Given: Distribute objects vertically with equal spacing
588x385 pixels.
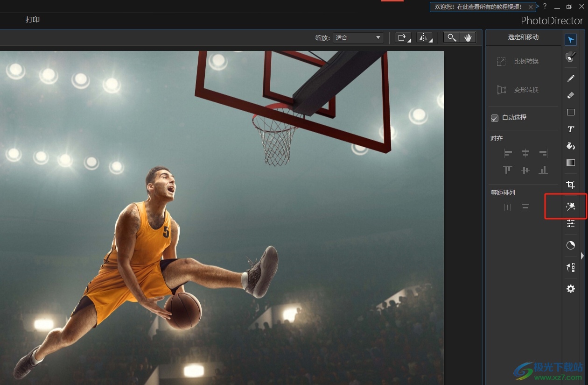Looking at the screenshot, I should click(x=525, y=207).
